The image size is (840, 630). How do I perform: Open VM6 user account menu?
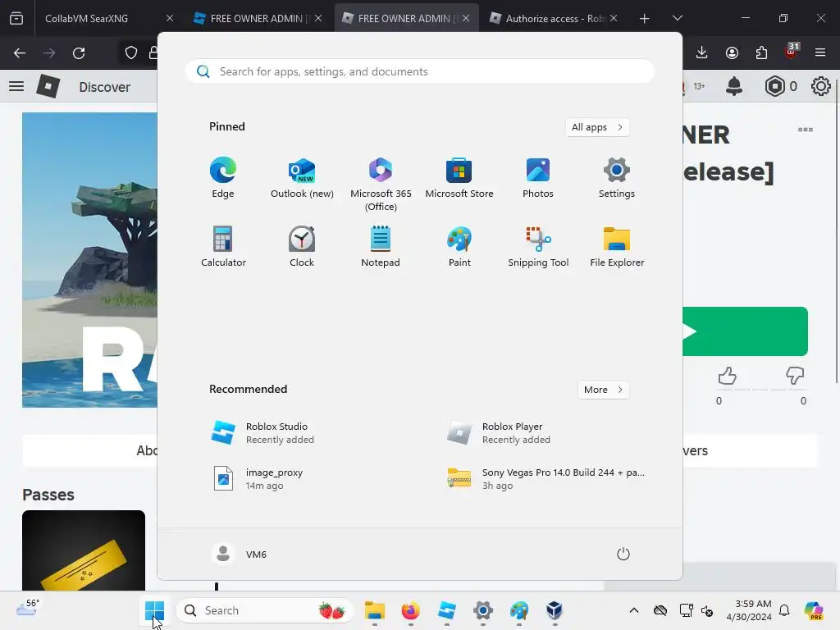239,554
